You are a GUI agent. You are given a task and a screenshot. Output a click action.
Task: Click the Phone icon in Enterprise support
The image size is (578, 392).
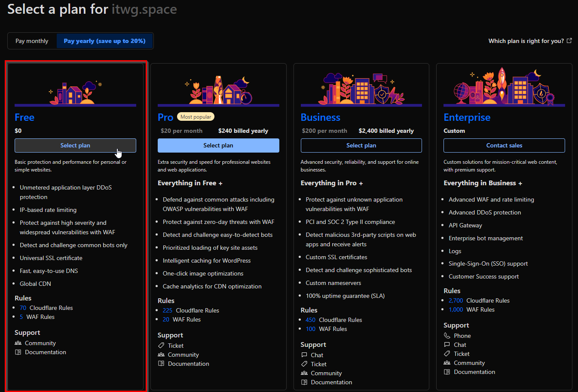447,336
